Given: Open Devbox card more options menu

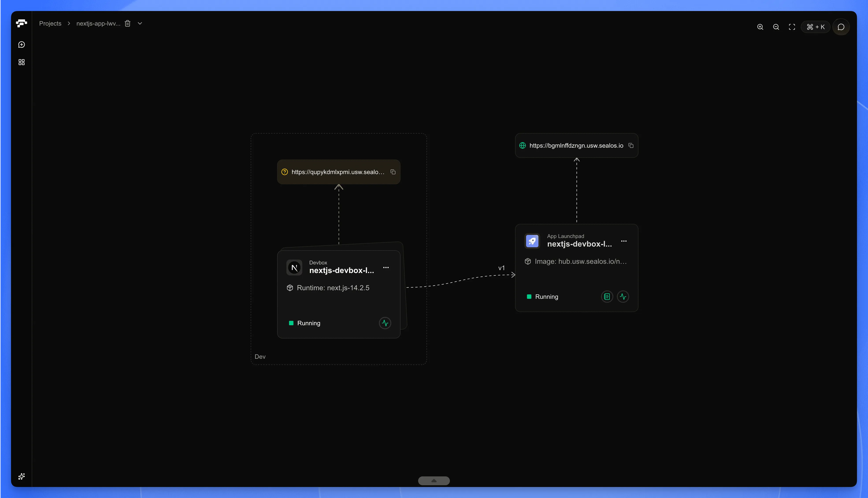Looking at the screenshot, I should tap(386, 268).
